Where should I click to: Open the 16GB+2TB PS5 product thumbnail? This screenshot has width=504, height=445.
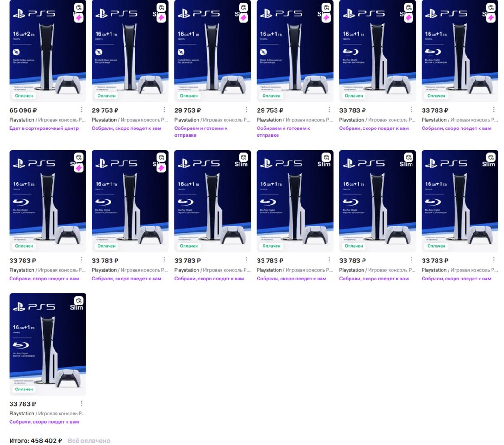(48, 51)
